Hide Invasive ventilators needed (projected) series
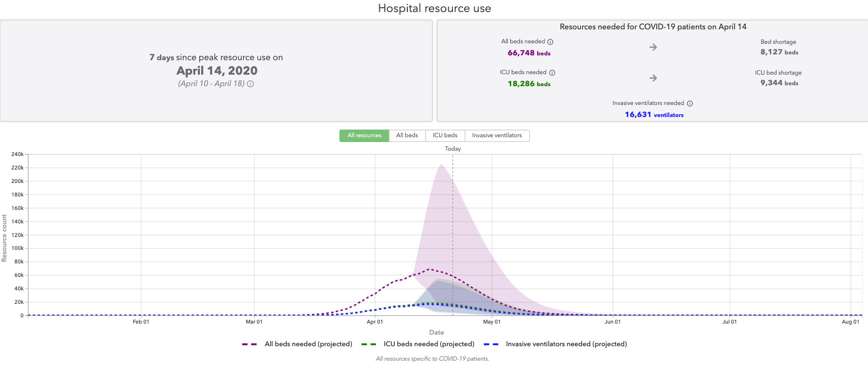 click(x=566, y=344)
